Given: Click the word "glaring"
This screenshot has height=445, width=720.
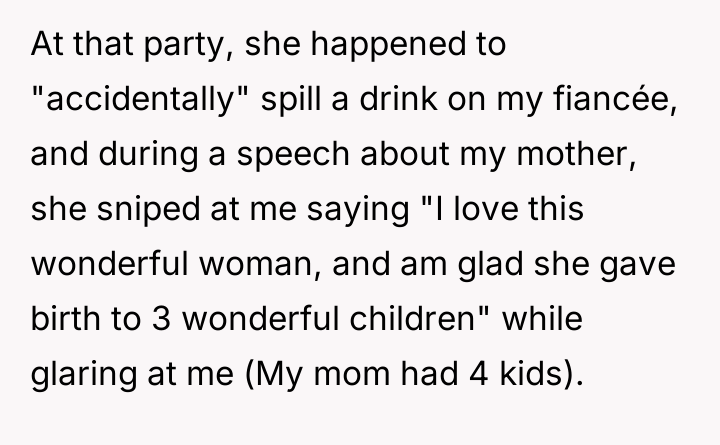Looking at the screenshot, I should pyautogui.click(x=80, y=375).
